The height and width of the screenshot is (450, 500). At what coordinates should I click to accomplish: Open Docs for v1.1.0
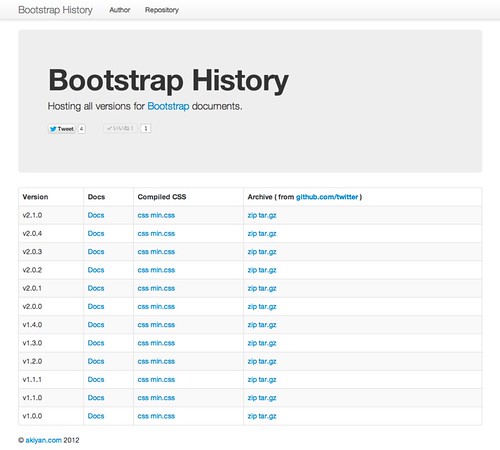(96, 398)
